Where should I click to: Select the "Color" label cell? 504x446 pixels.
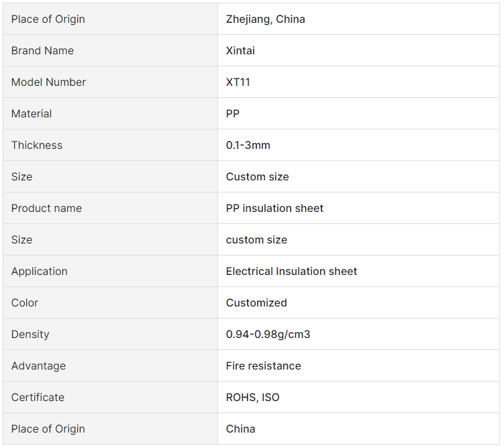point(25,302)
